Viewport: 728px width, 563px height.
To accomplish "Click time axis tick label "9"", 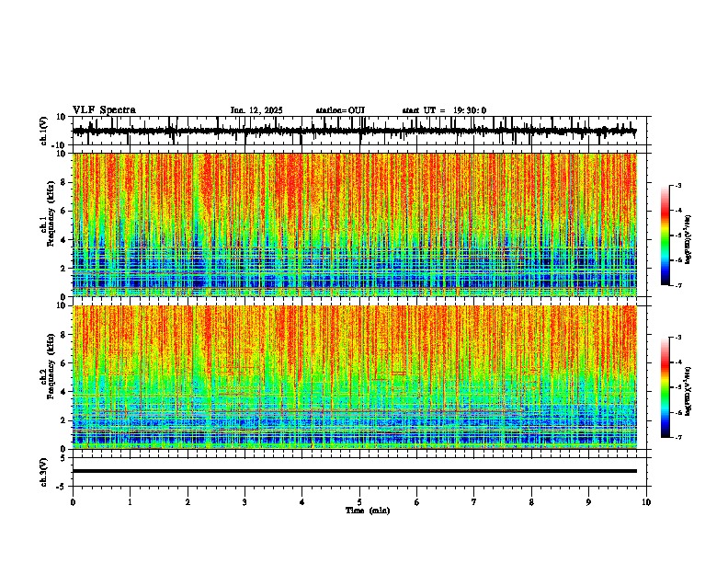I will [x=588, y=502].
